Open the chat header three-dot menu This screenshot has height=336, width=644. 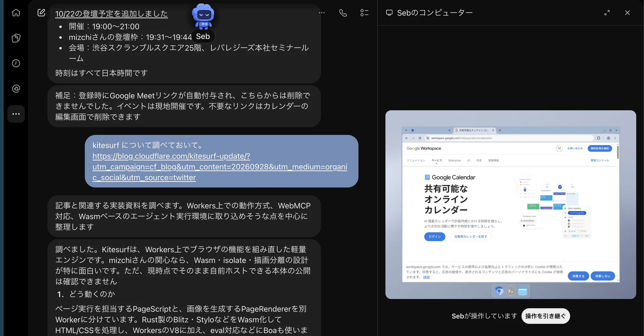[x=322, y=13]
